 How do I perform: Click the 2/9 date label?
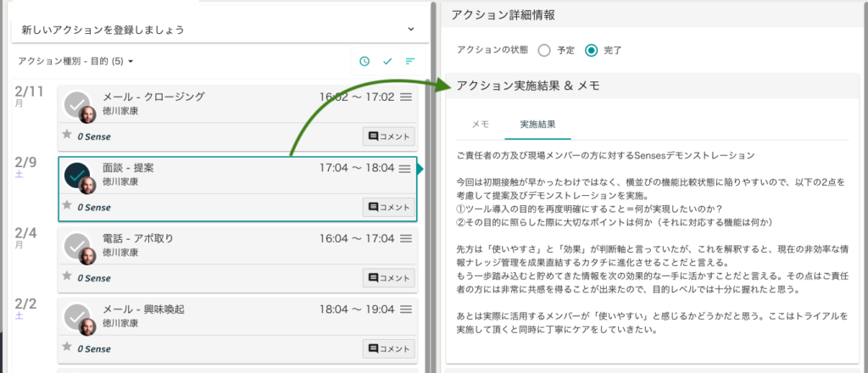(25, 162)
